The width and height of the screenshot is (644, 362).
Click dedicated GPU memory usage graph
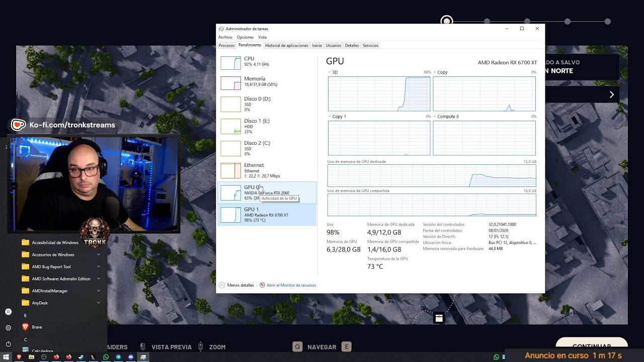pyautogui.click(x=432, y=175)
